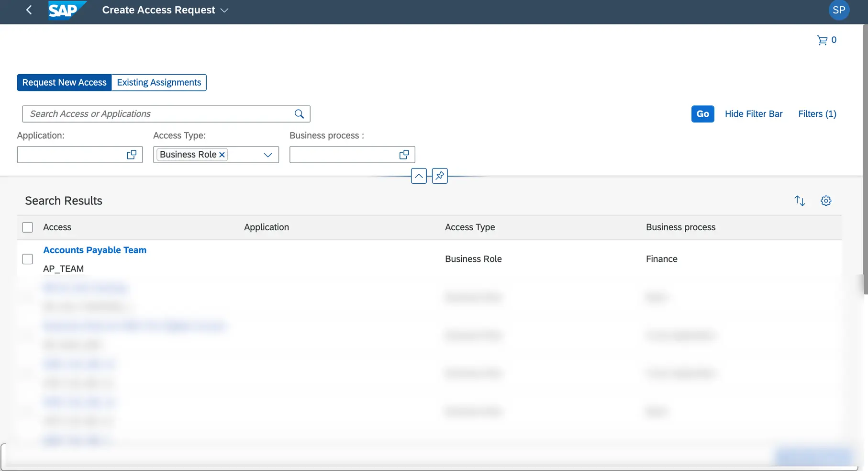The width and height of the screenshot is (868, 471).
Task: Click the search magnifier icon
Action: [299, 114]
